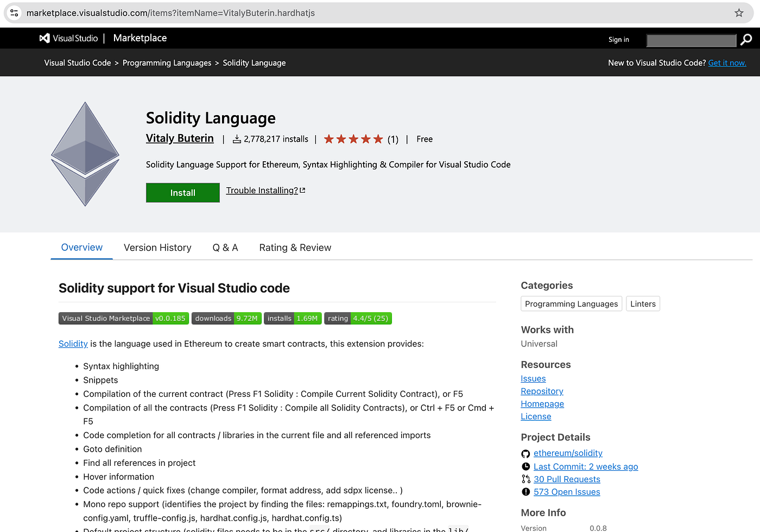
Task: Click Find all references in project
Action: (139, 463)
